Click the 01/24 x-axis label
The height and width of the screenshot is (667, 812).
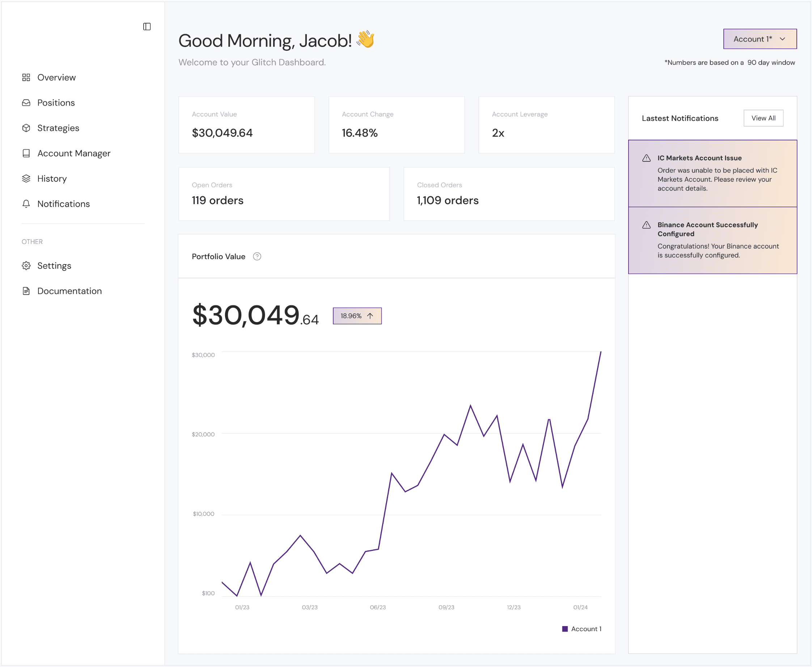tap(580, 607)
